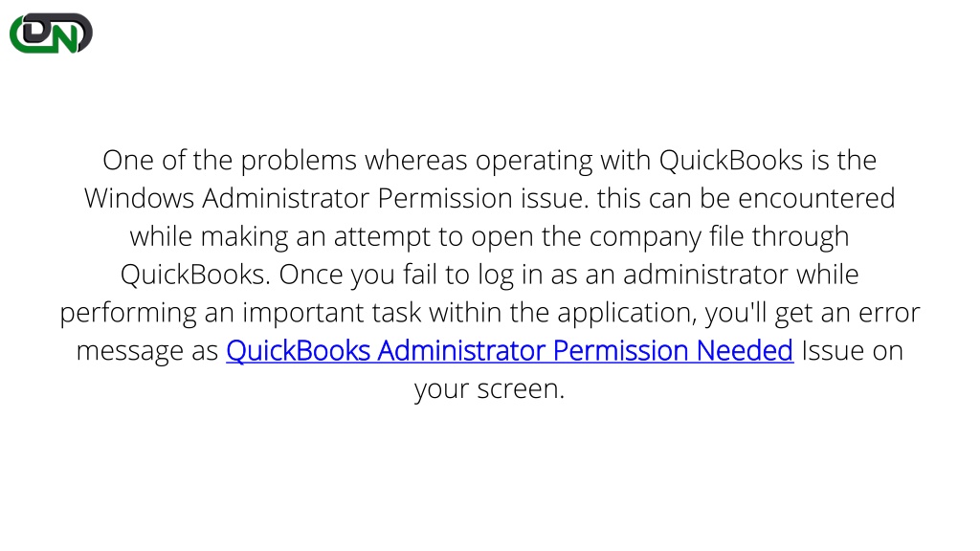Click the words "message as" before the link

146,351
